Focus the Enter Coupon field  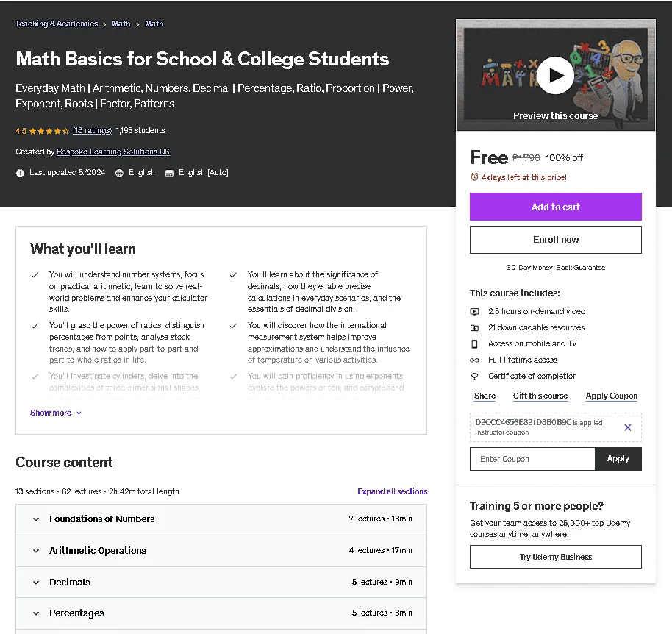[x=532, y=459]
